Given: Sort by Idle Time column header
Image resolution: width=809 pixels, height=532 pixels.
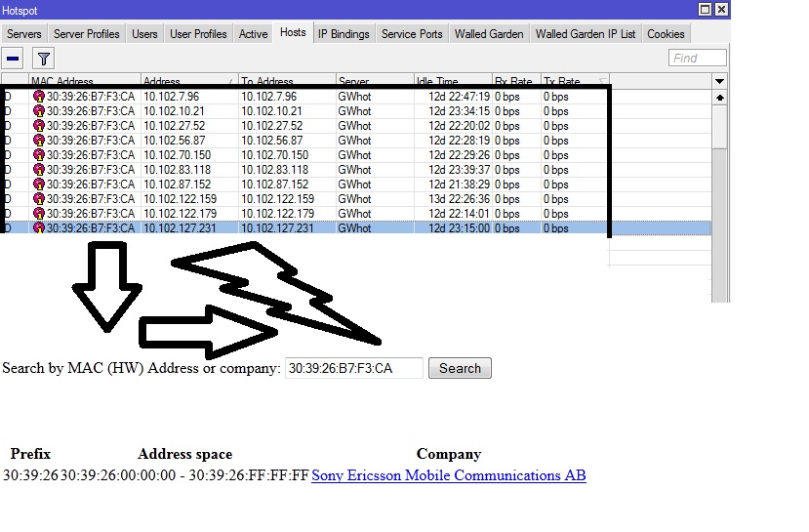Looking at the screenshot, I should (x=453, y=80).
